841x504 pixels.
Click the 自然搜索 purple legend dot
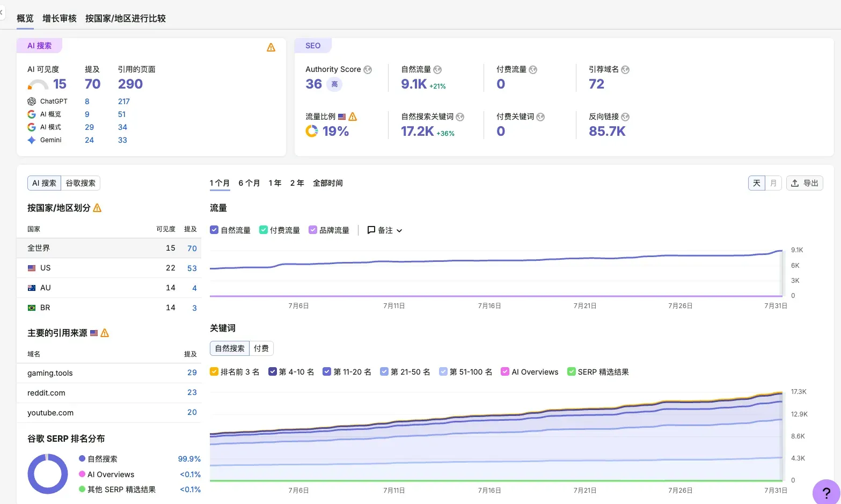(x=82, y=459)
